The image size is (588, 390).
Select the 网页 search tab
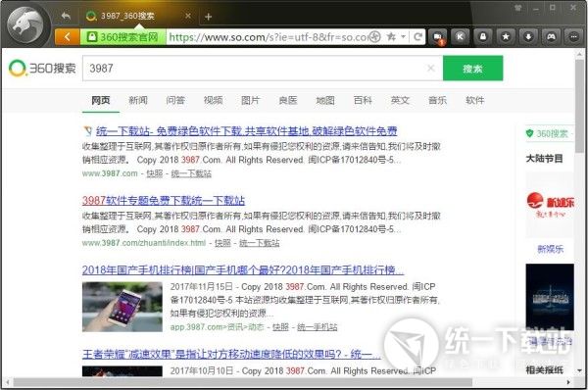101,100
